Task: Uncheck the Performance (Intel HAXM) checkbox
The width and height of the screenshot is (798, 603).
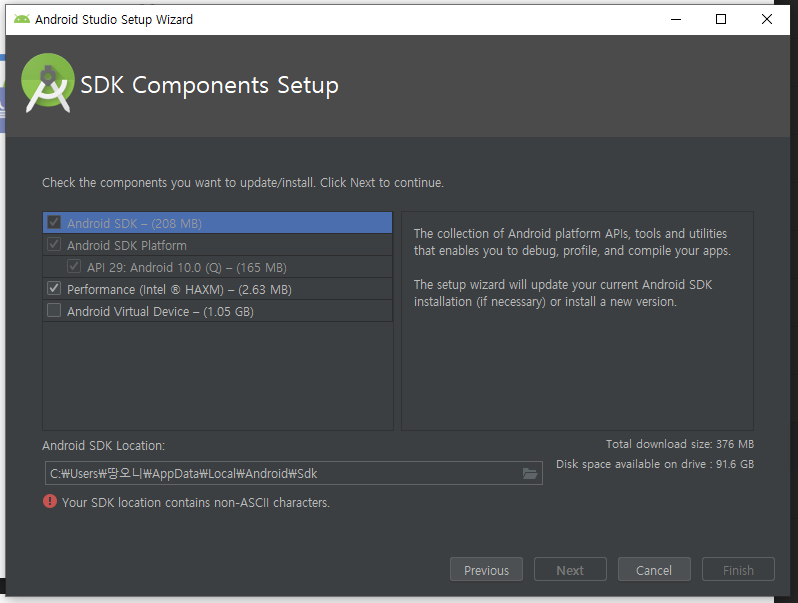Action: click(x=54, y=289)
